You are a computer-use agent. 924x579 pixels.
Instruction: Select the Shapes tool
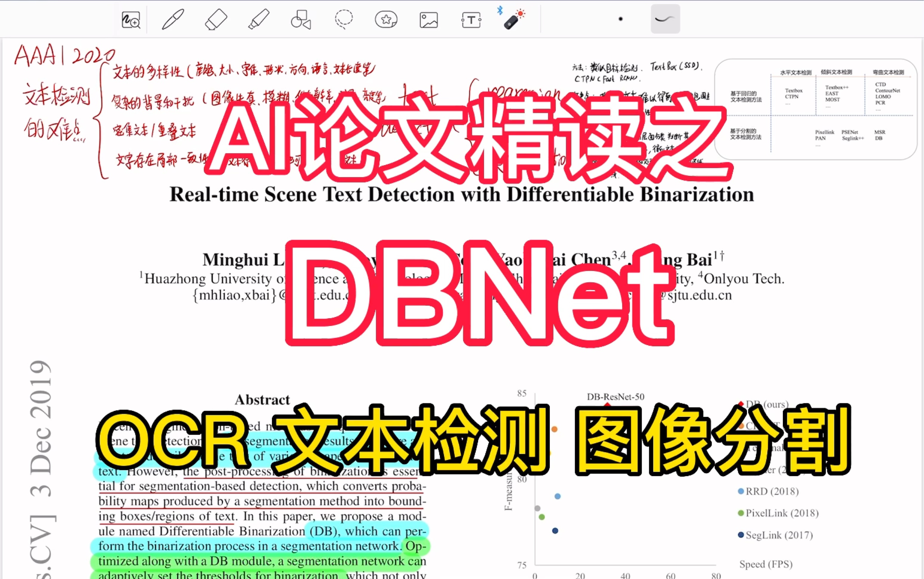pyautogui.click(x=301, y=19)
